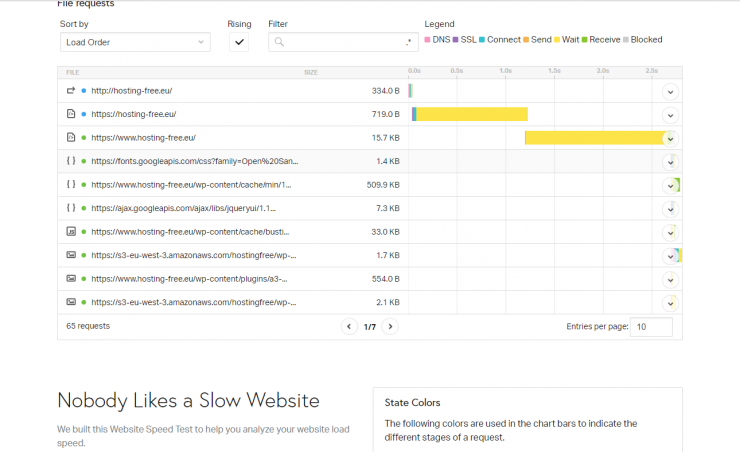
Task: Click the Send legend label
Action: 541,40
